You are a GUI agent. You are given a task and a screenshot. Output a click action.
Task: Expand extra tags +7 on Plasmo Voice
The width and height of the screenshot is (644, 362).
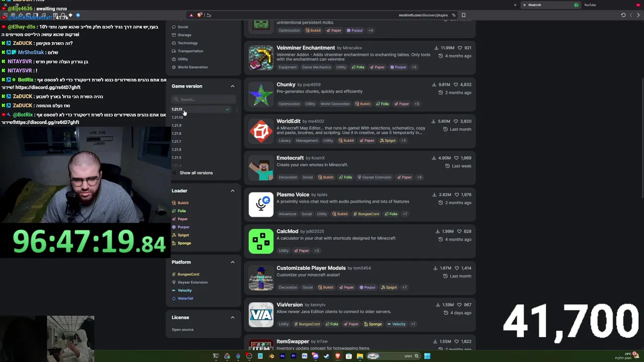click(405, 214)
